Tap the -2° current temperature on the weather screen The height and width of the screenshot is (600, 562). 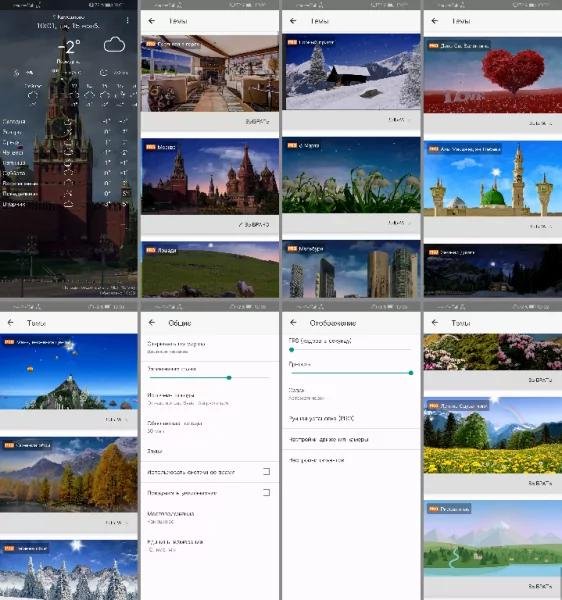tap(69, 47)
